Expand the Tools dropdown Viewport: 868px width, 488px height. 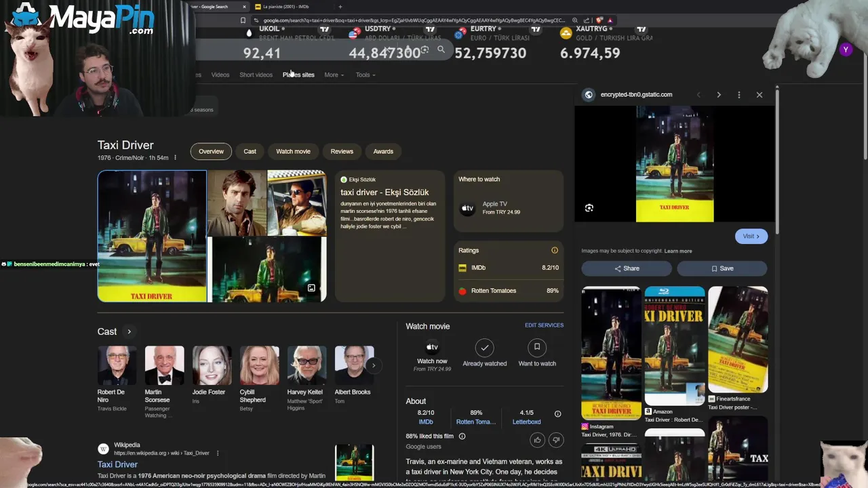click(x=365, y=75)
